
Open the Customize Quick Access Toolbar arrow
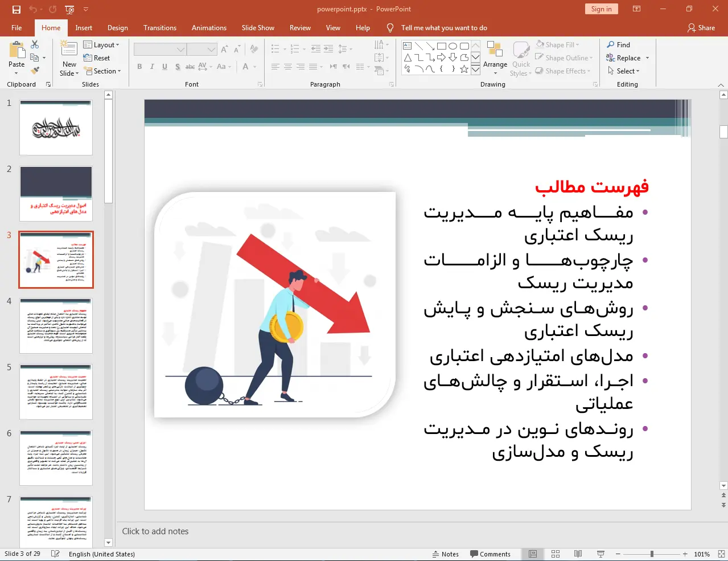[86, 9]
